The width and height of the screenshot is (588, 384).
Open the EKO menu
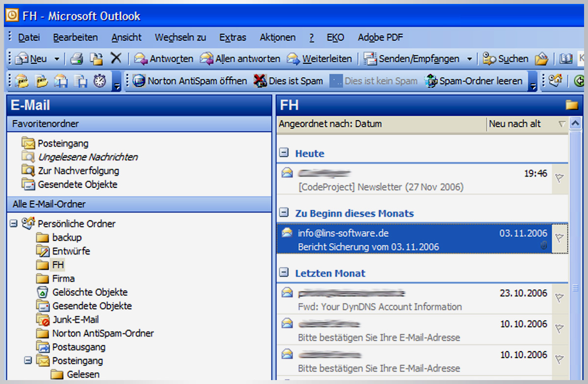[336, 37]
